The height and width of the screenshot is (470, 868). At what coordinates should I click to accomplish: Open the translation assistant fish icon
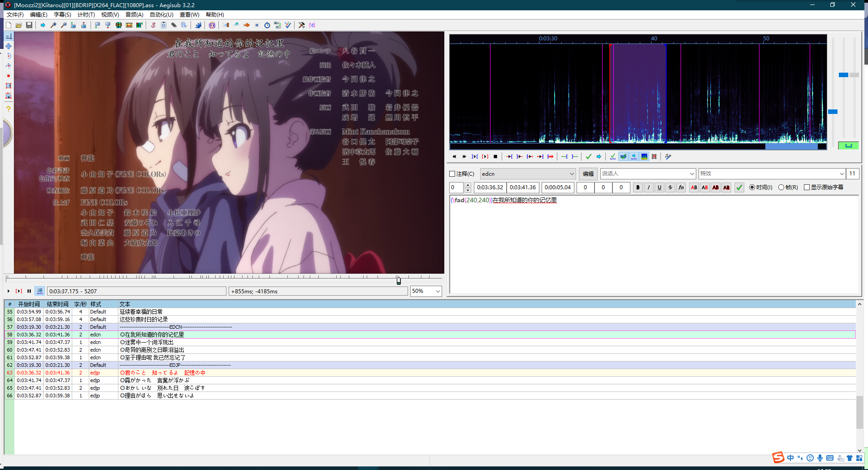point(246,25)
